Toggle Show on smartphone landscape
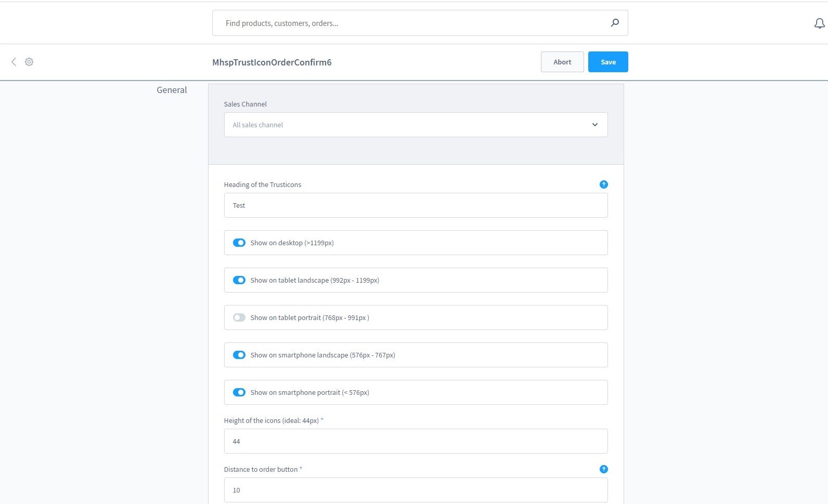Screen dimensions: 828x504 coord(239,355)
